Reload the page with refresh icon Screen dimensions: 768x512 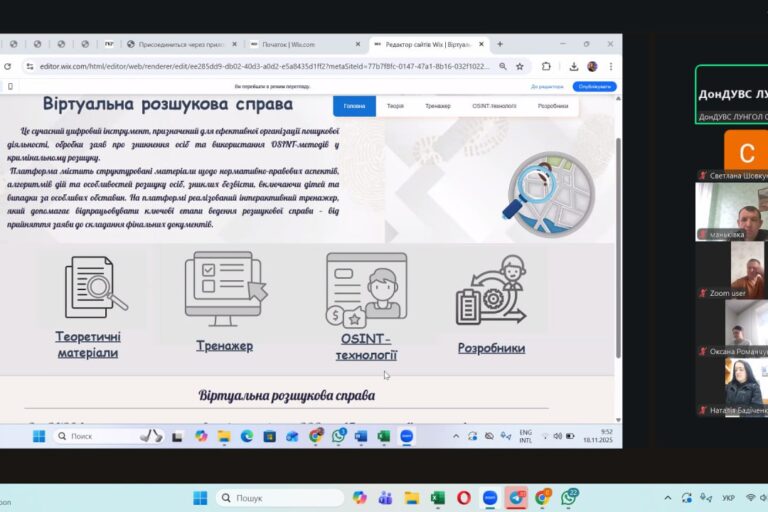click(7, 66)
